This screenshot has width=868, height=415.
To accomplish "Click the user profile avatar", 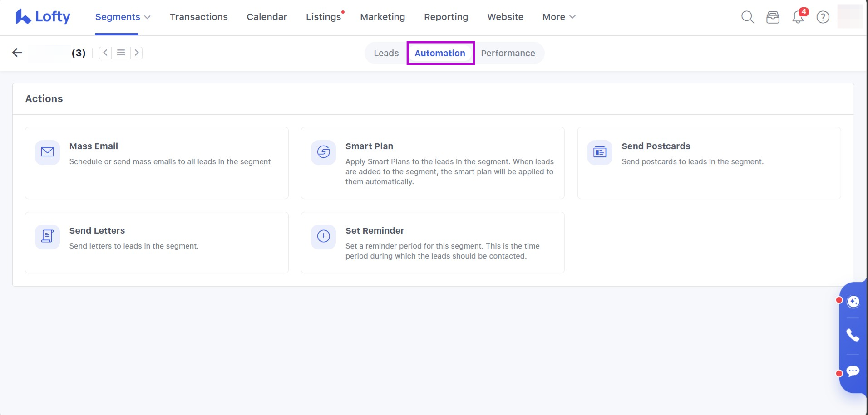I will (849, 17).
